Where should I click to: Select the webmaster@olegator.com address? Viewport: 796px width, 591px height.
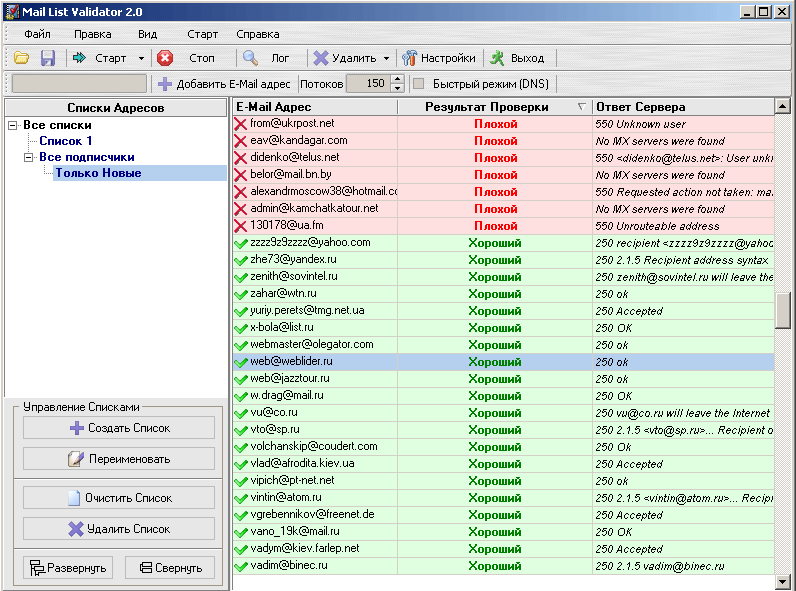click(312, 344)
